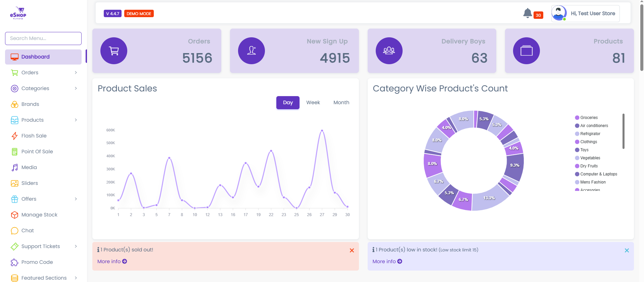This screenshot has width=644, height=282.
Task: Open More info for low stock products
Action: tap(387, 261)
